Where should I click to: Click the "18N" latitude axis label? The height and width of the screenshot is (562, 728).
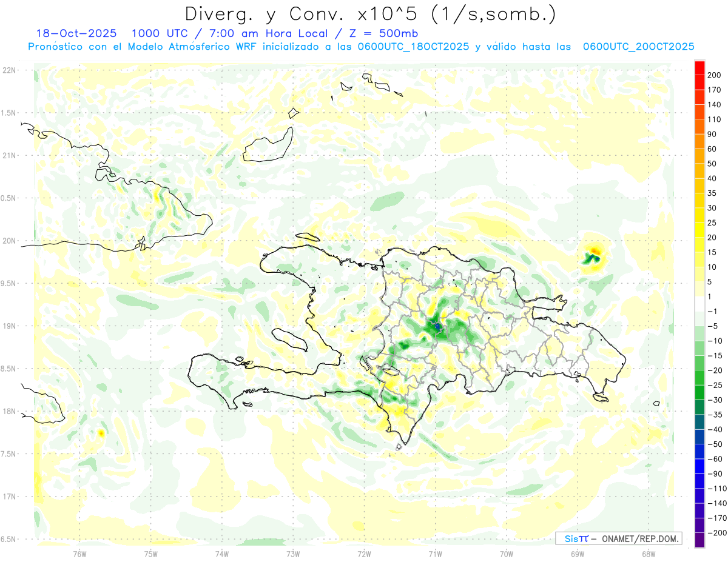[x=10, y=411]
